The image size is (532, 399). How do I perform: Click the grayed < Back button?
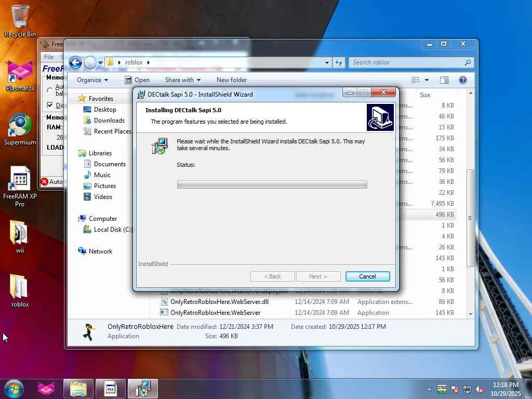click(272, 276)
